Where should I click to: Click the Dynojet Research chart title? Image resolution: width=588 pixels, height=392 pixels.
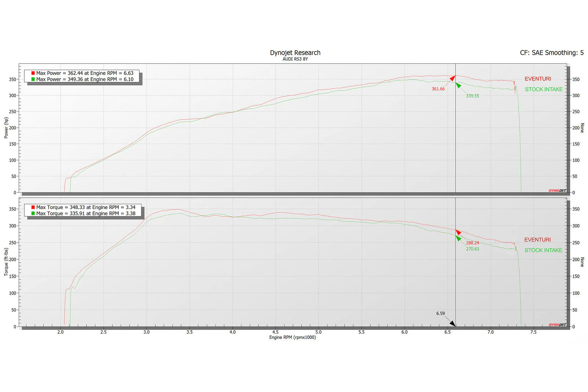coord(295,53)
